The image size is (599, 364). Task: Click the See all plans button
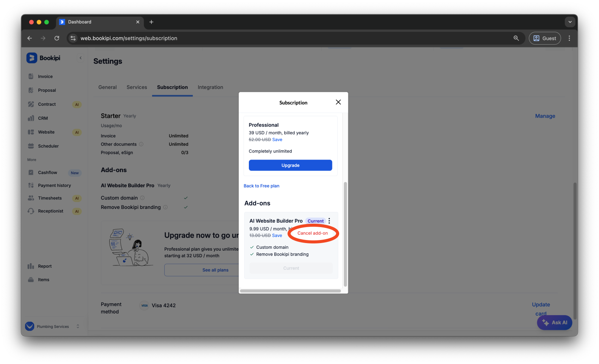pyautogui.click(x=215, y=270)
